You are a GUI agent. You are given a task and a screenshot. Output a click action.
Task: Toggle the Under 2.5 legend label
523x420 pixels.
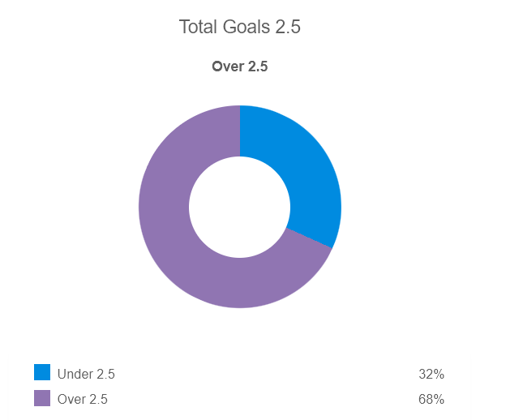click(86, 374)
